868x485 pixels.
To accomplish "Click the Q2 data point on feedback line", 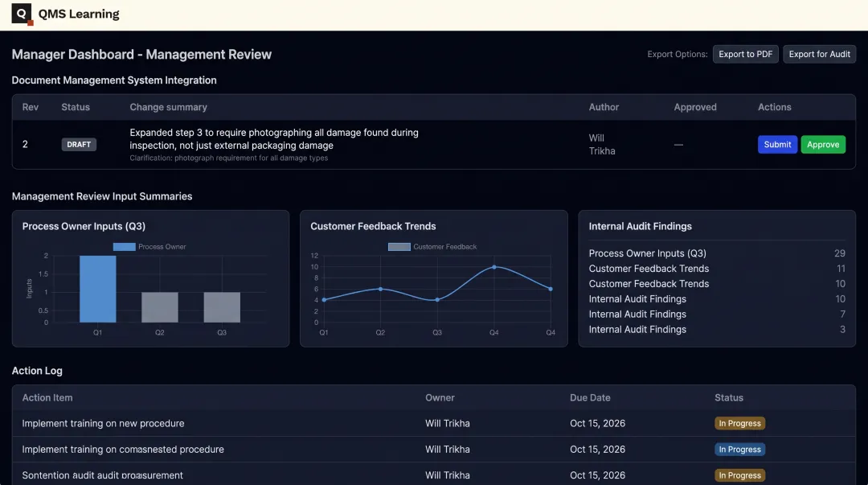I will pos(380,289).
